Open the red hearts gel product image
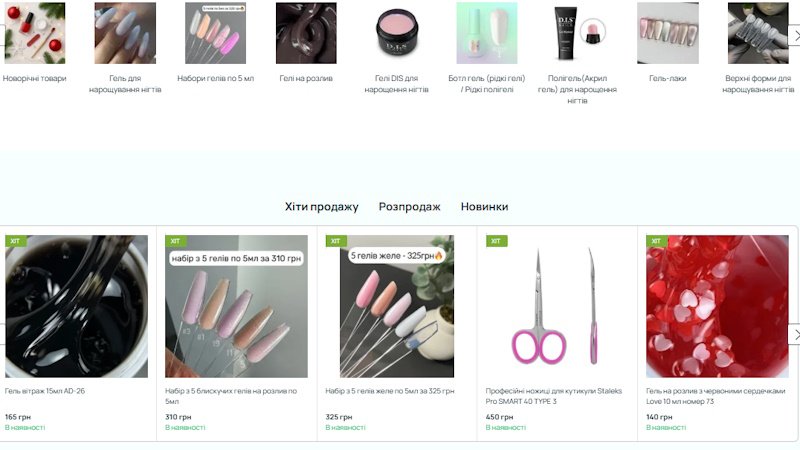Viewport: 800px width, 450px height. click(x=717, y=306)
